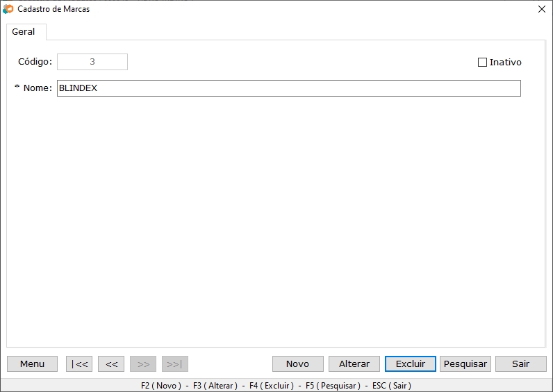Go to previous record using << button
The image size is (553, 392).
(x=111, y=364)
